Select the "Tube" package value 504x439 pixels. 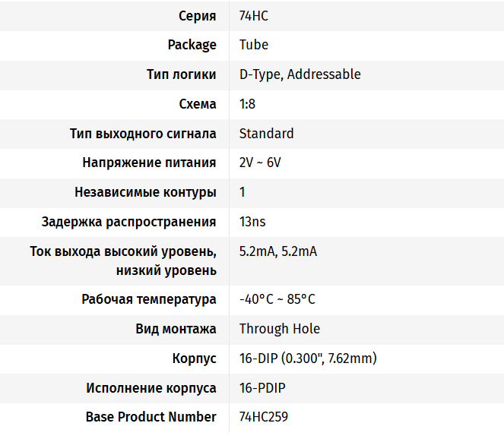point(254,46)
